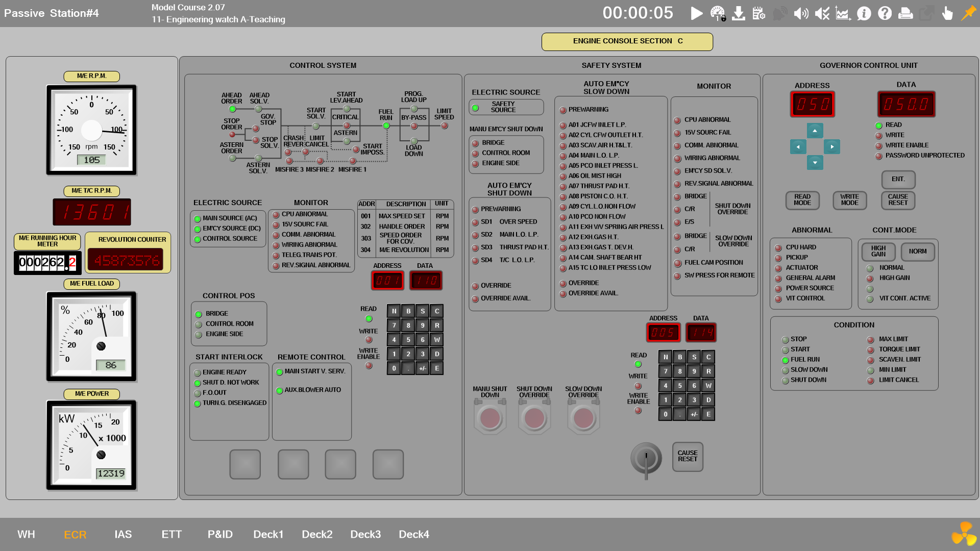Screen dimensions: 980x551
Task: Click the HIGH GAIN cont. mode button
Action: 878,251
